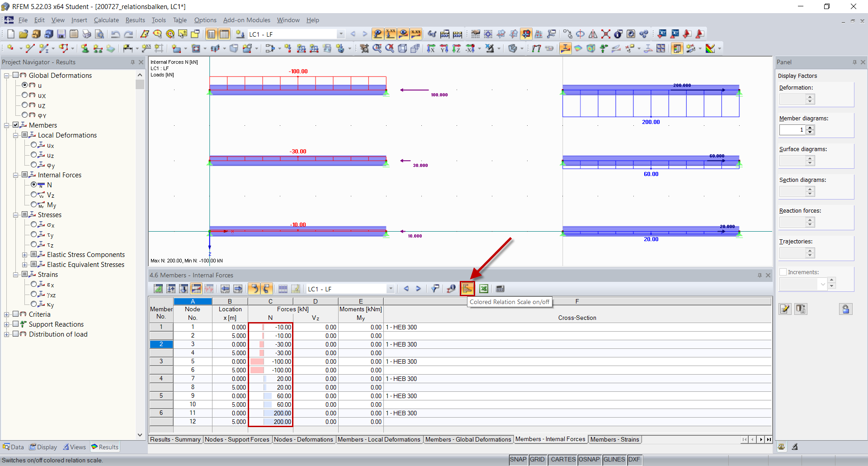Click the Member diagrams factor field

click(x=793, y=130)
